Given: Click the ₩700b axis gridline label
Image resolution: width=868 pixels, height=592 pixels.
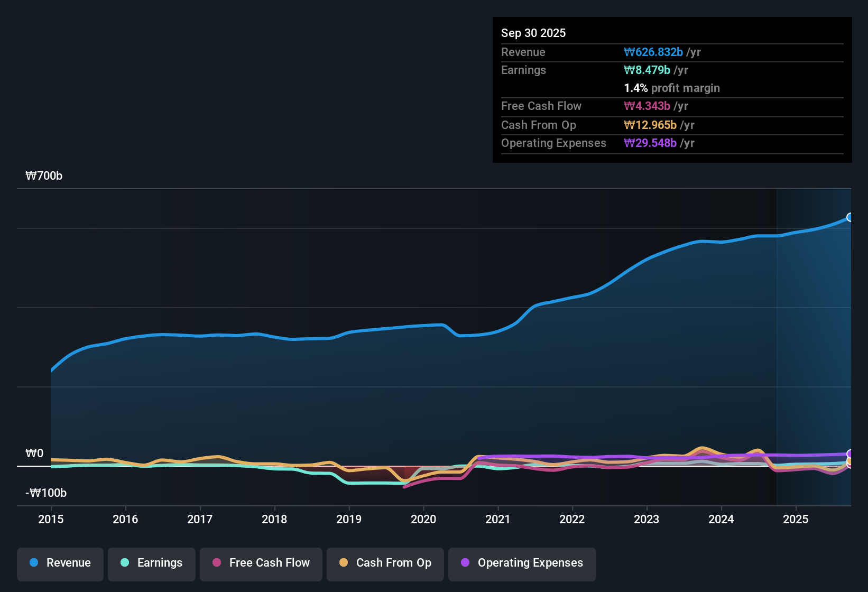Looking at the screenshot, I should coord(44,175).
